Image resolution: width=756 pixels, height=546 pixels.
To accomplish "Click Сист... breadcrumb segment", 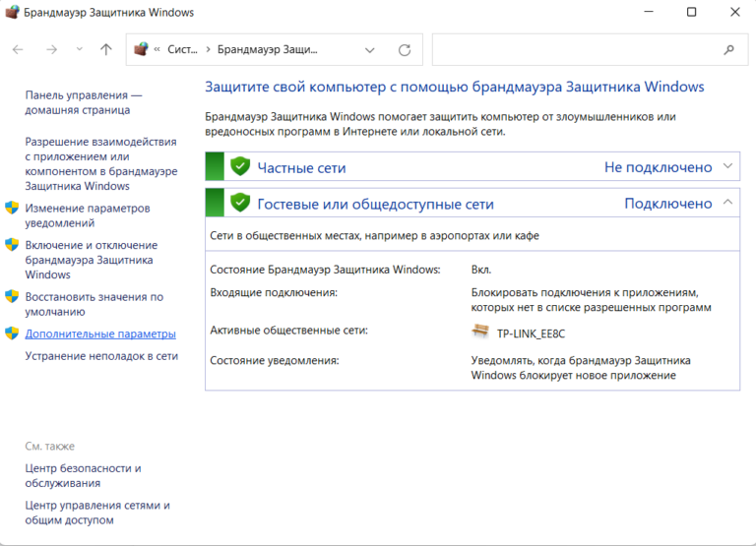I will [182, 49].
